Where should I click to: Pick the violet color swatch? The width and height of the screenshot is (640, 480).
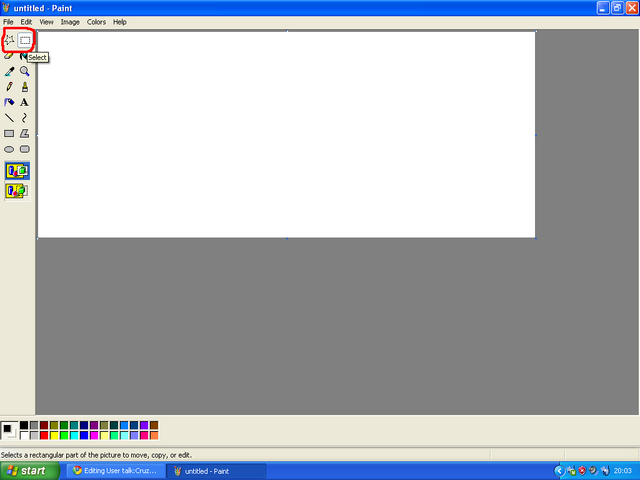144,426
